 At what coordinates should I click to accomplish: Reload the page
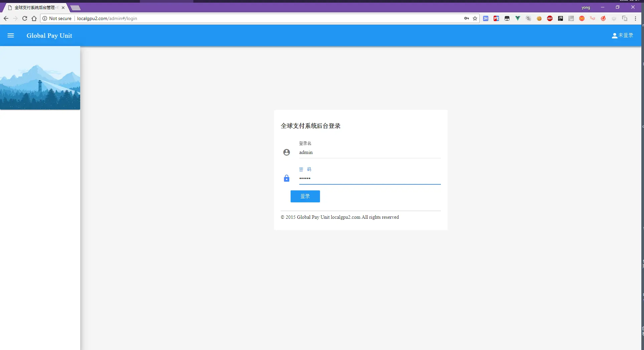[24, 18]
